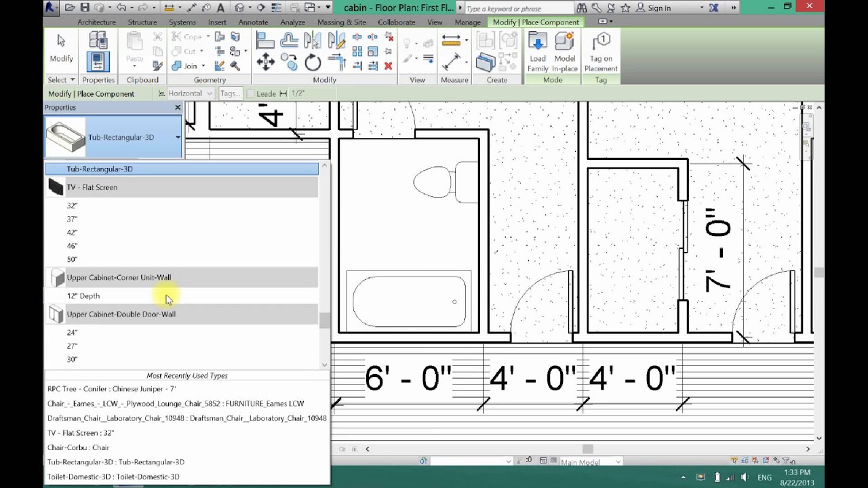The image size is (868, 488).
Task: Click the horizontal scrollbar right arrow
Action: pos(808,449)
